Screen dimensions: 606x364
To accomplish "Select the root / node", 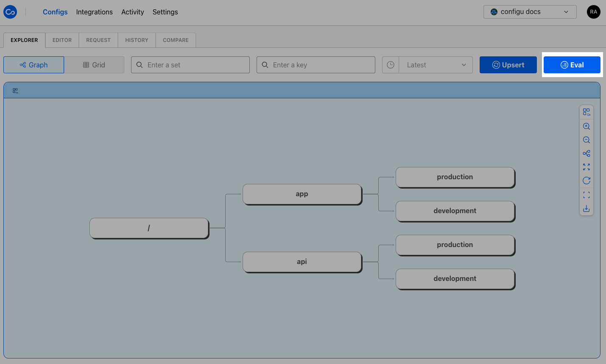I will (x=149, y=228).
